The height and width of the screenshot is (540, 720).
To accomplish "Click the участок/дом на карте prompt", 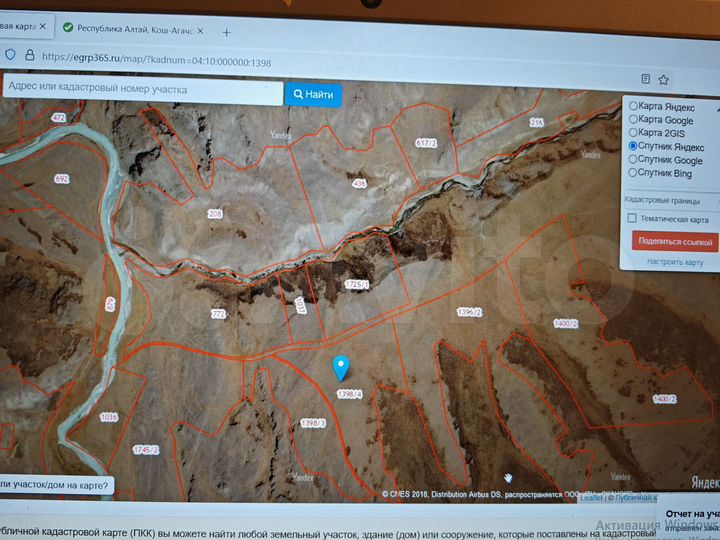I will click(56, 485).
